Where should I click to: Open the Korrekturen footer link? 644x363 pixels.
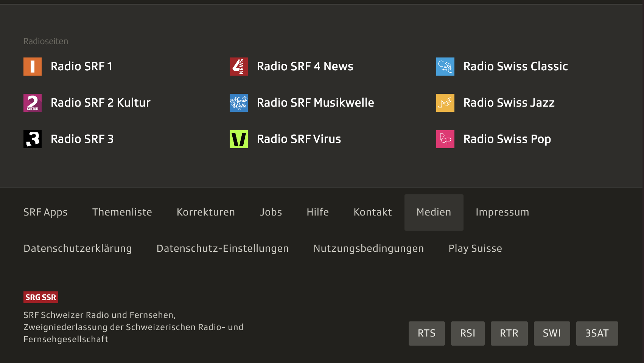click(206, 212)
